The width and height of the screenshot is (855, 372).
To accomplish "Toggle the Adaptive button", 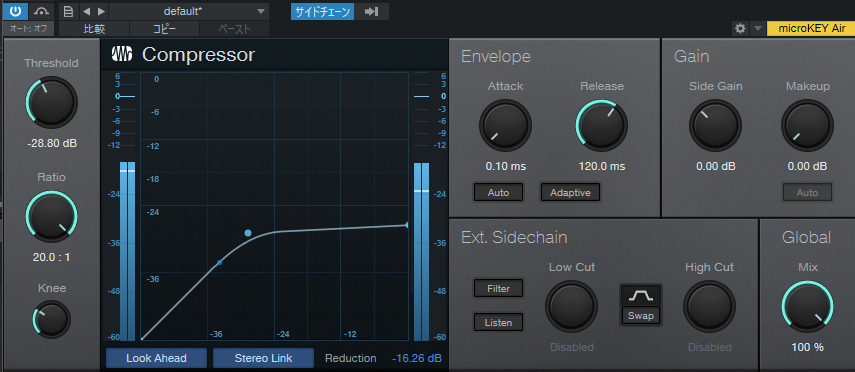I will coord(570,193).
